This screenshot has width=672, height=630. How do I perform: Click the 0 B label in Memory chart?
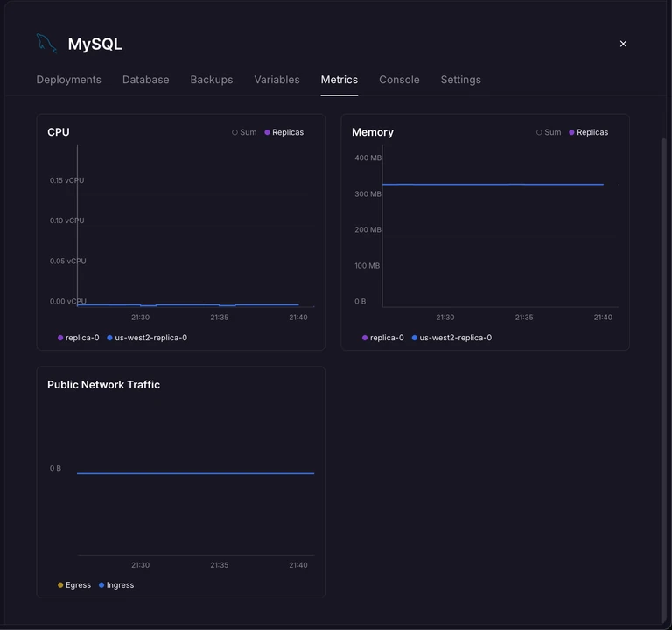coord(360,302)
